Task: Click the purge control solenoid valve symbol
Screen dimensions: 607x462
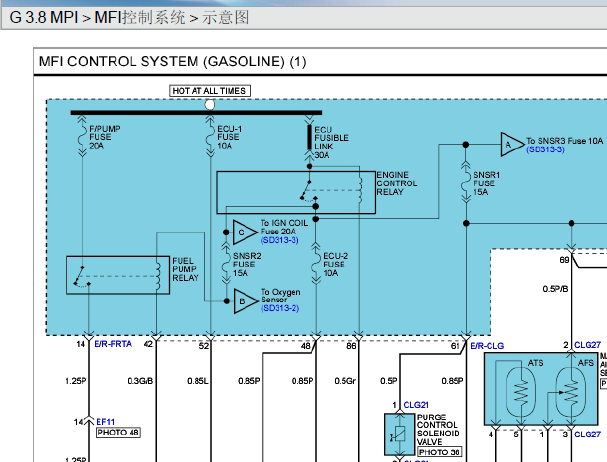Action: [x=399, y=434]
